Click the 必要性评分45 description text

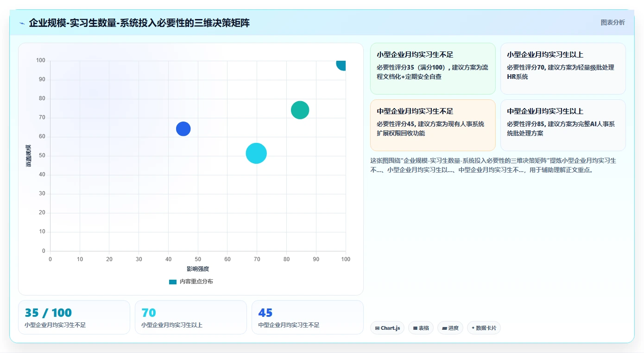click(x=430, y=128)
